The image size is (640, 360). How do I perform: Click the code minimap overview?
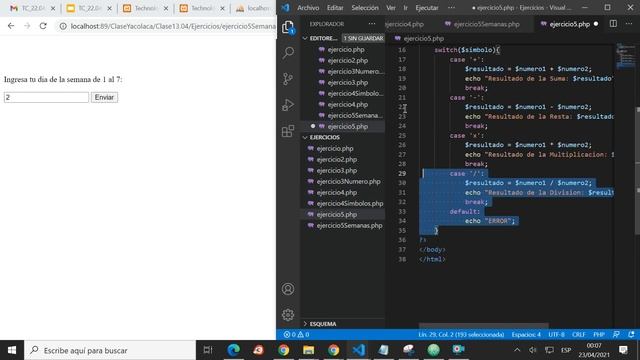point(625,57)
